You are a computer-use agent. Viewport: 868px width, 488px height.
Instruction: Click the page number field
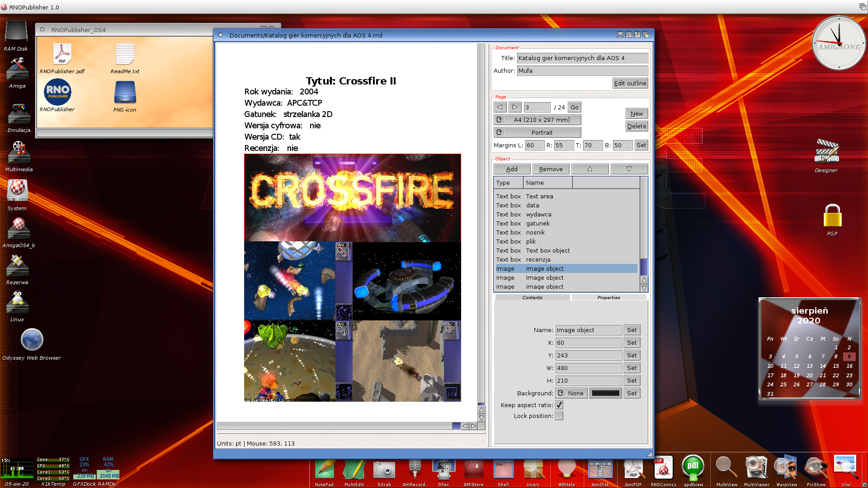[537, 107]
